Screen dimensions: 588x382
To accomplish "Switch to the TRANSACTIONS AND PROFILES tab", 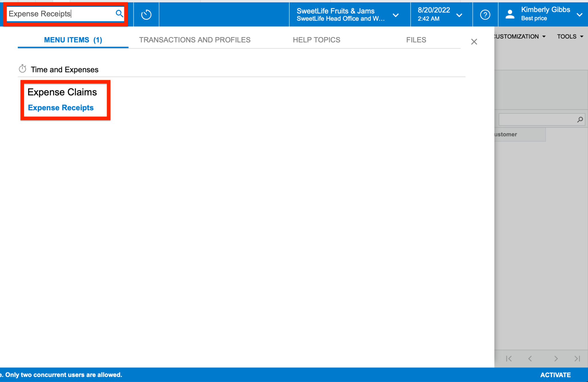I will click(195, 40).
